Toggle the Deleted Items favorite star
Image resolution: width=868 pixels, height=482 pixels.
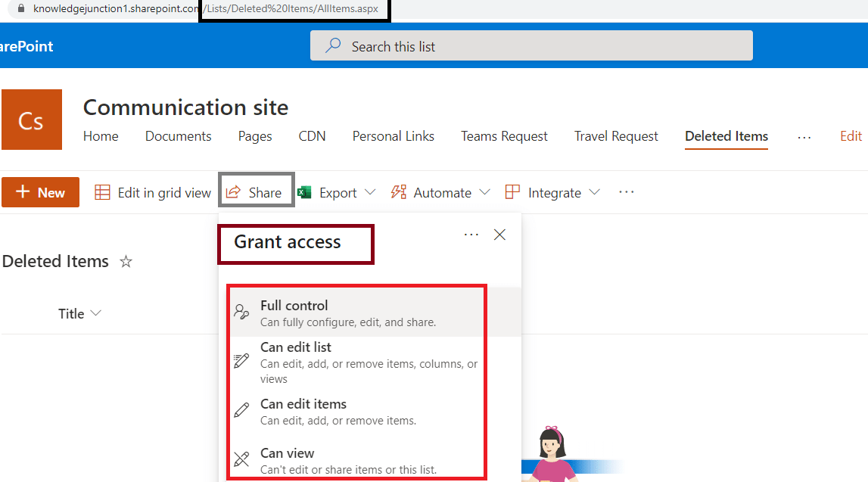click(x=125, y=261)
